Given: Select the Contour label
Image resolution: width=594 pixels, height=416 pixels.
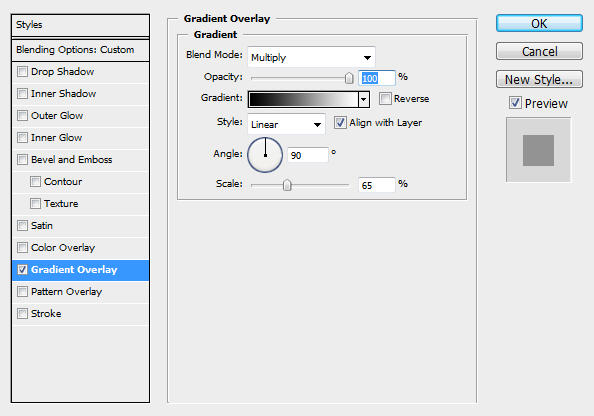Looking at the screenshot, I should point(63,181).
